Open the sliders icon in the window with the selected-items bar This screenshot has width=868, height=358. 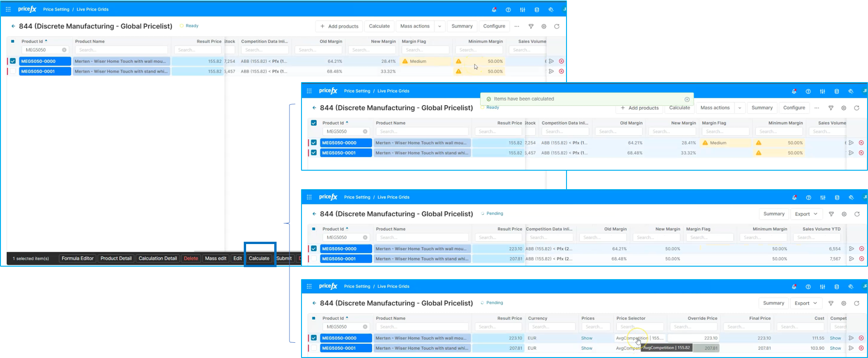click(x=523, y=10)
